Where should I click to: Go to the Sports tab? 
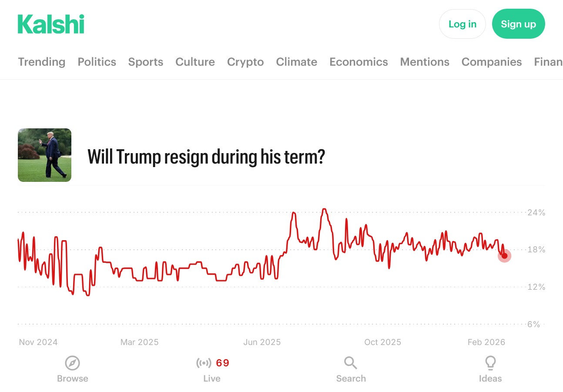(146, 62)
